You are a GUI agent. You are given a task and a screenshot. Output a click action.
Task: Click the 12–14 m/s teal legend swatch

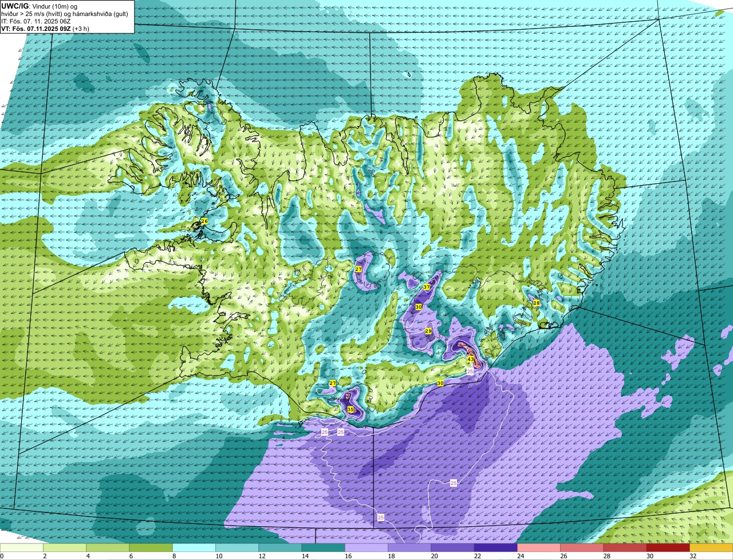[280, 547]
